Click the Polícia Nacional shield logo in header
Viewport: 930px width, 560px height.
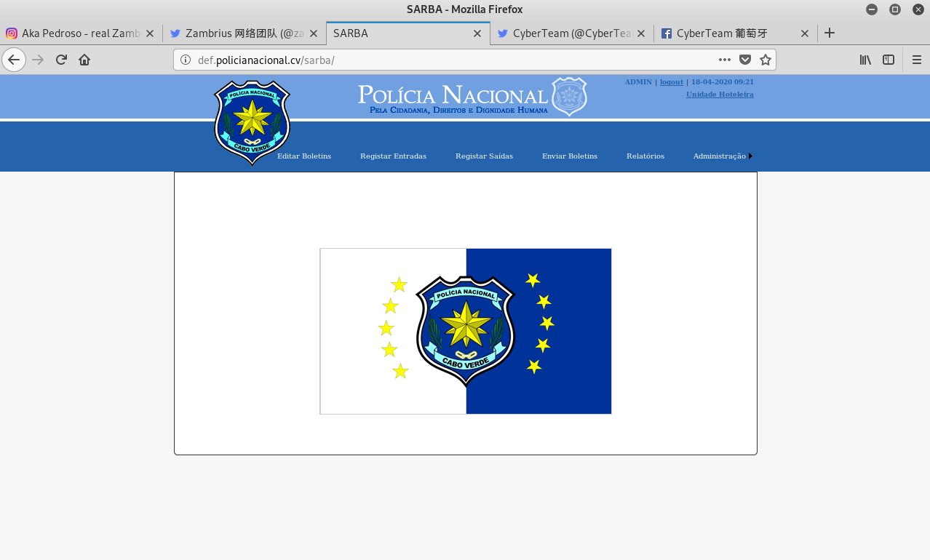click(253, 122)
